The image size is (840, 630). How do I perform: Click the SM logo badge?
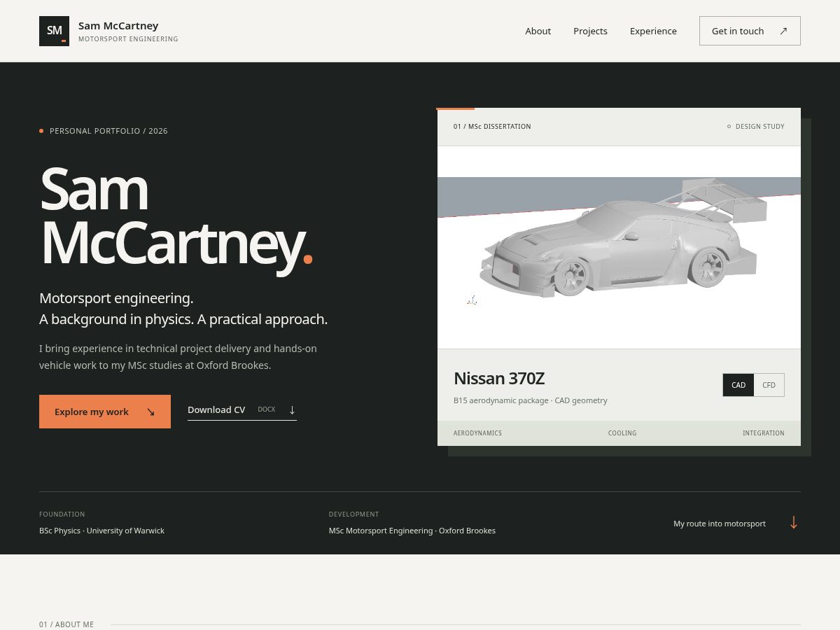point(54,31)
